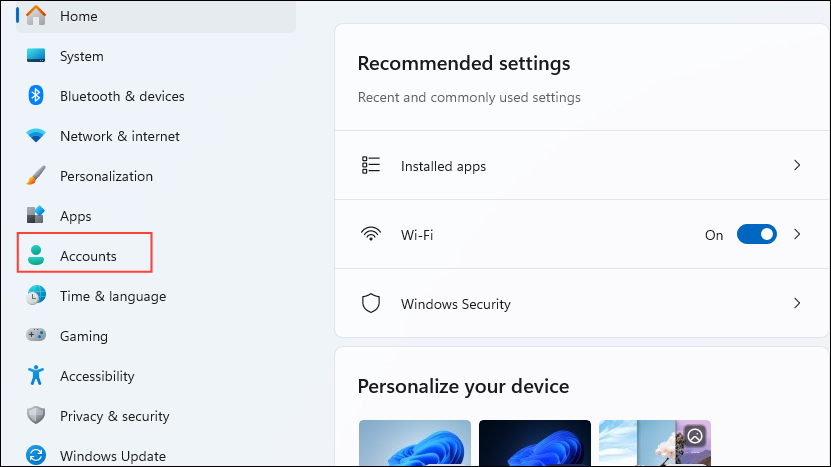
Task: Click the Installed apps list icon
Action: point(371,165)
